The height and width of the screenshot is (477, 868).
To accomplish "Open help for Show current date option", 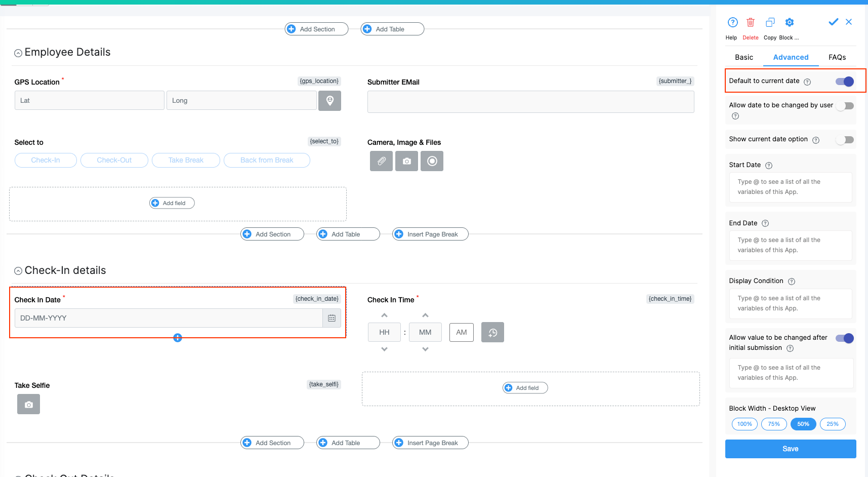I will (816, 140).
